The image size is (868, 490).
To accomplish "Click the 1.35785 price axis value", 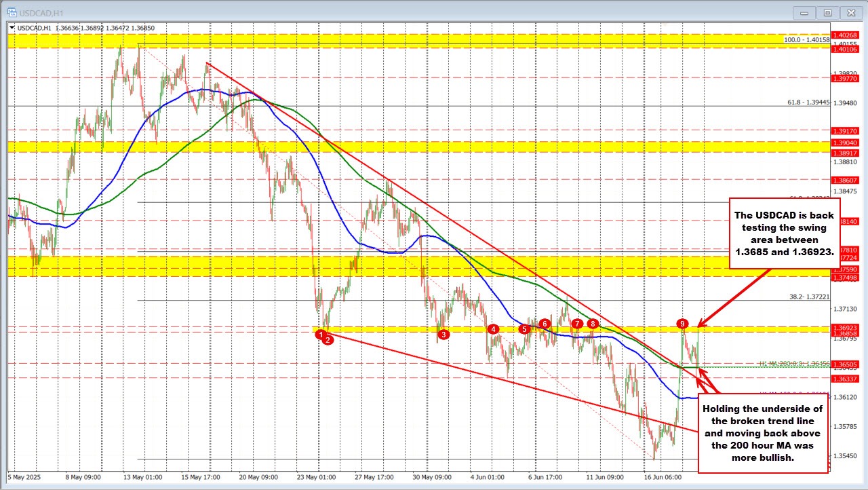I will [x=845, y=427].
